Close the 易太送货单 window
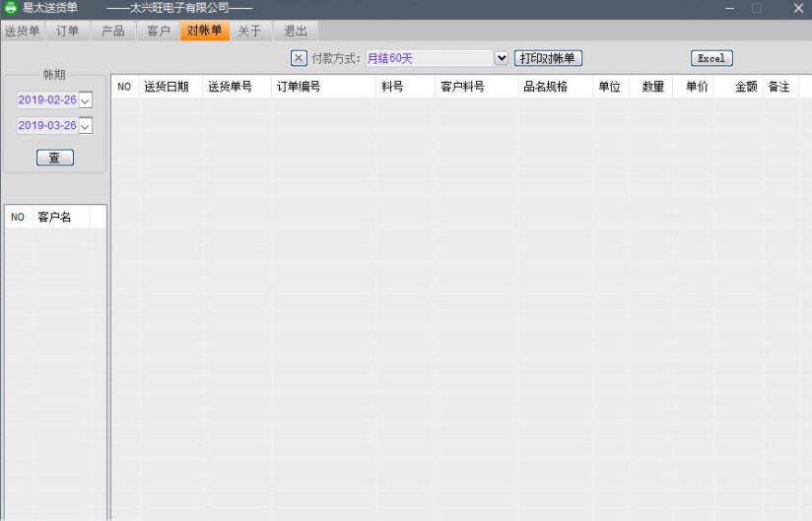Image resolution: width=812 pixels, height=521 pixels. pos(798,8)
